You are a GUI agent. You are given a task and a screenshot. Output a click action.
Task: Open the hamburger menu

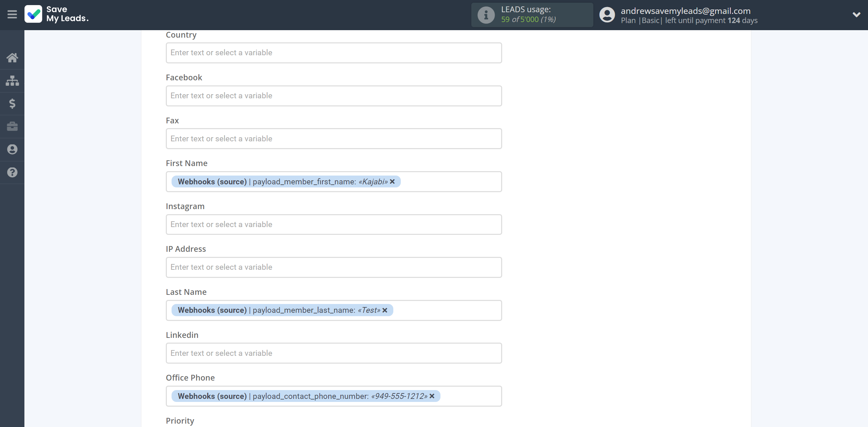tap(12, 15)
